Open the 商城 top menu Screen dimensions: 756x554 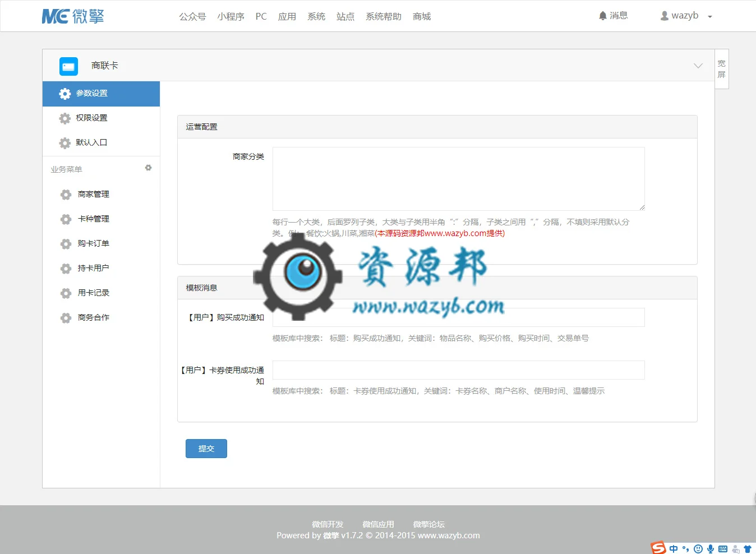point(422,16)
